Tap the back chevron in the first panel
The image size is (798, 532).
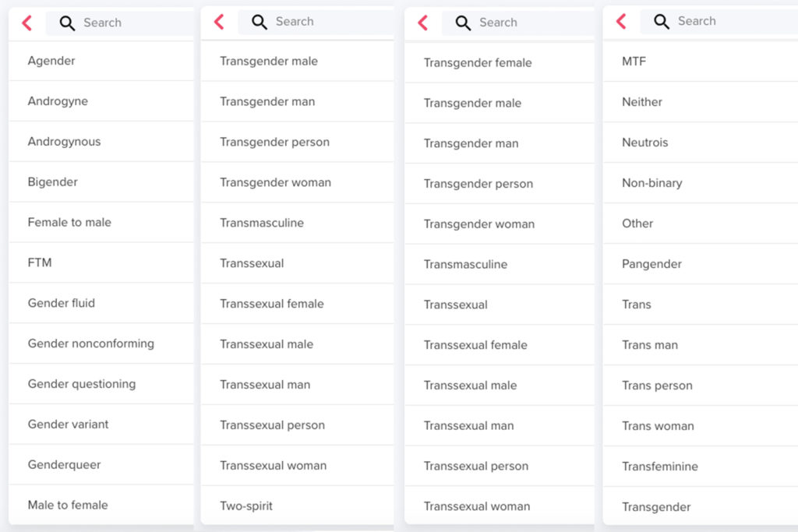[x=26, y=23]
